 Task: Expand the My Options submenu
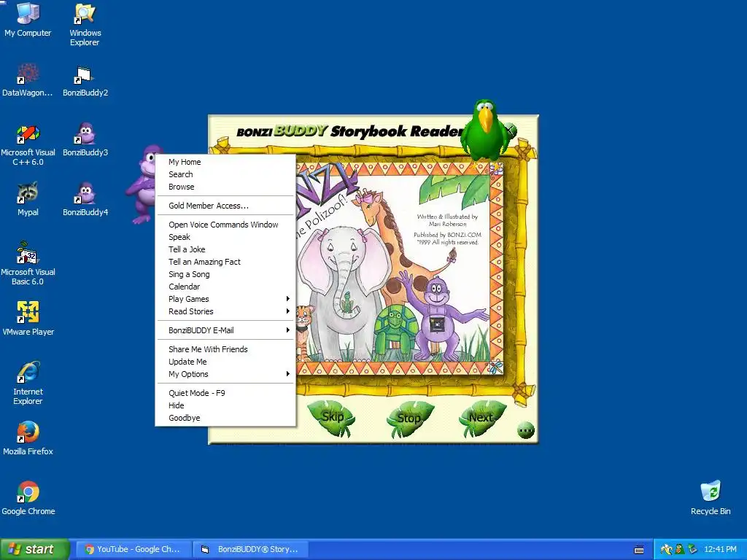(x=225, y=374)
